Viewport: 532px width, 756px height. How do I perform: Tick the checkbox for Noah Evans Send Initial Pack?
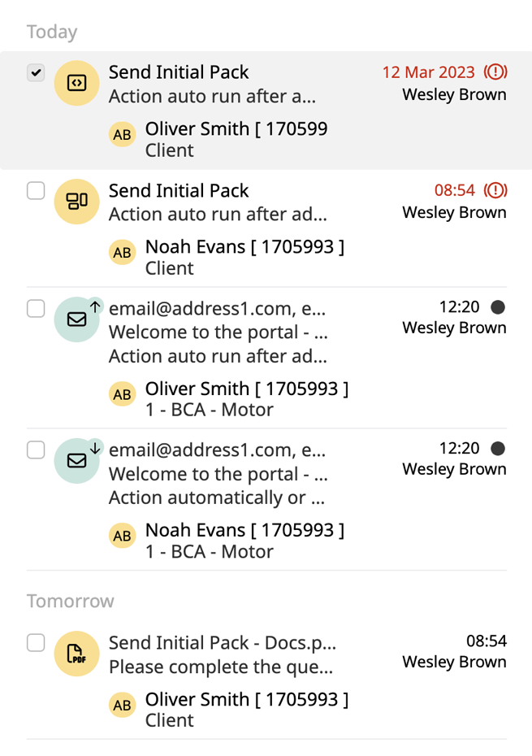(x=36, y=191)
